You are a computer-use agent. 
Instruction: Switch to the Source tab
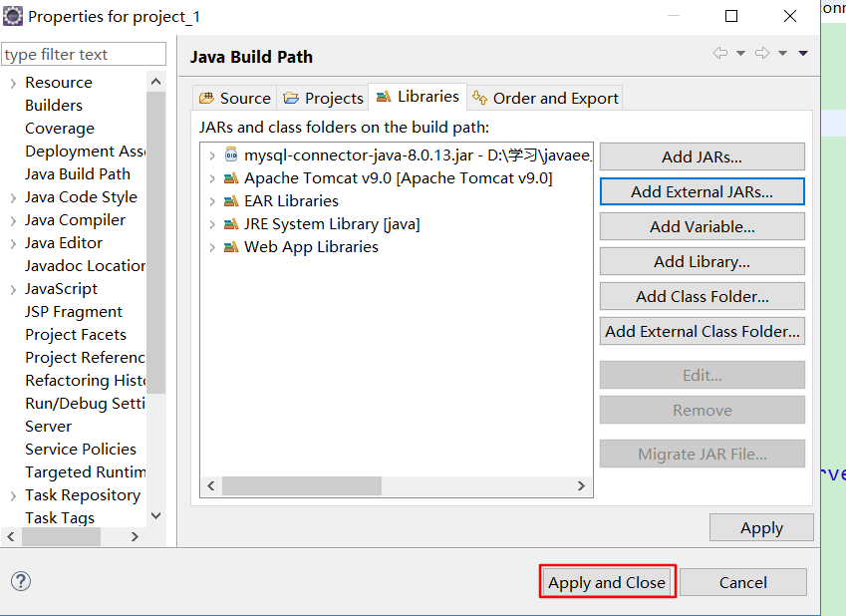tap(235, 98)
